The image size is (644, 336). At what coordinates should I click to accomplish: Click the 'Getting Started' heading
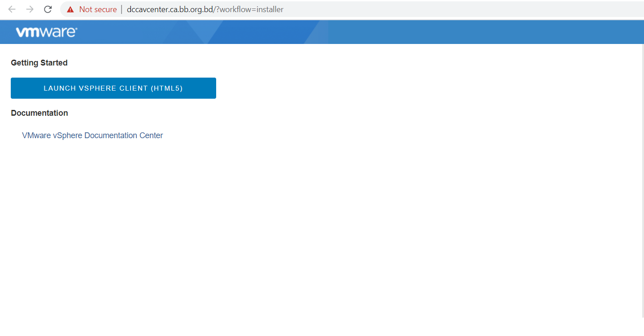[39, 63]
